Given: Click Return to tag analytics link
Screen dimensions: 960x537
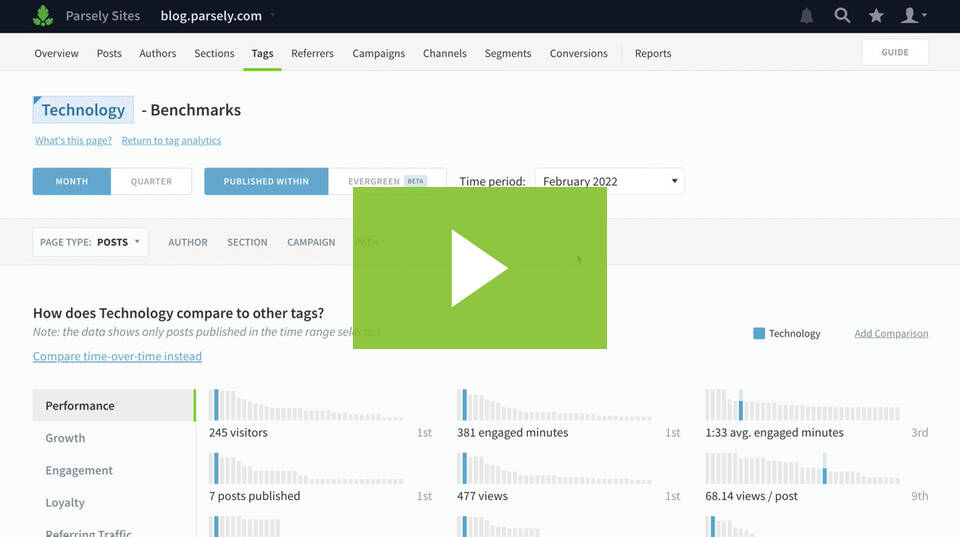Looking at the screenshot, I should (x=171, y=140).
